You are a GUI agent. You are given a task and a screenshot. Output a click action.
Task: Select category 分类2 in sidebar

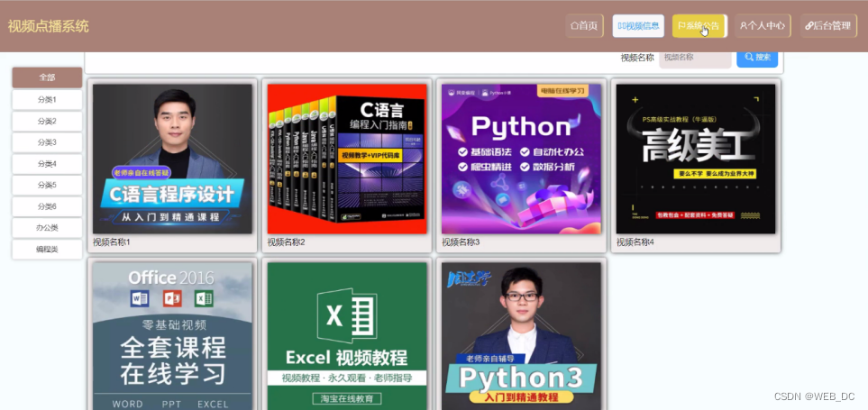pos(47,121)
